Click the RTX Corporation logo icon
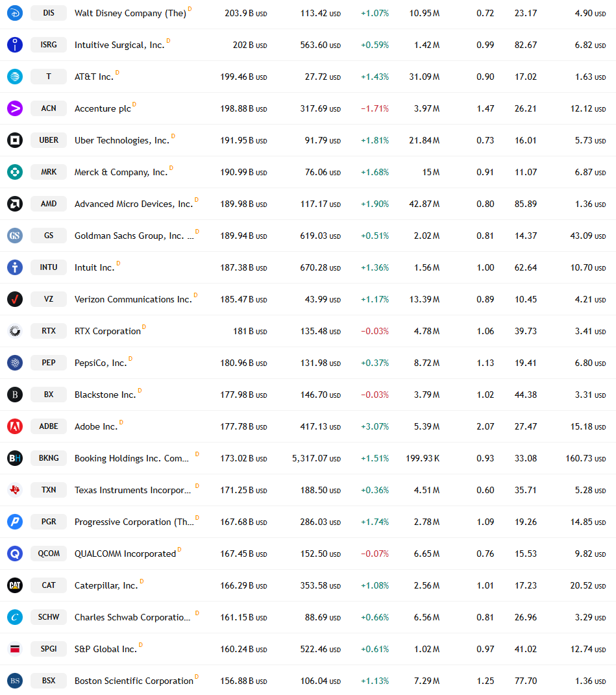The image size is (616, 695). pyautogui.click(x=15, y=331)
